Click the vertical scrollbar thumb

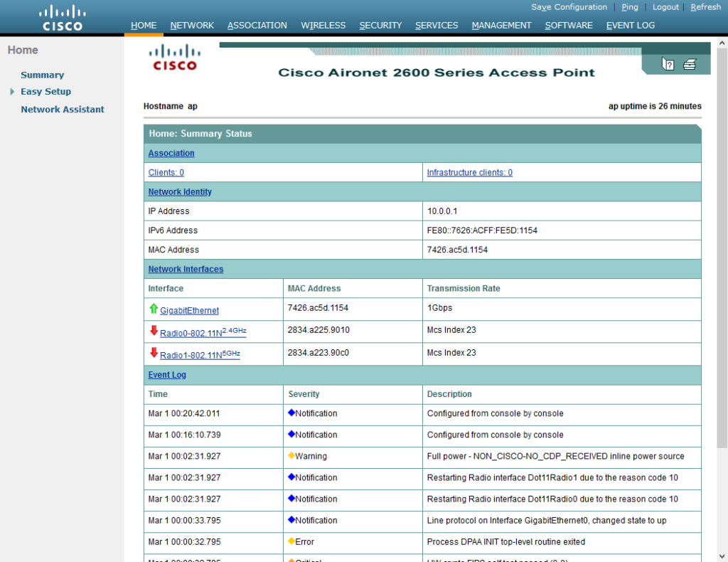point(722,248)
